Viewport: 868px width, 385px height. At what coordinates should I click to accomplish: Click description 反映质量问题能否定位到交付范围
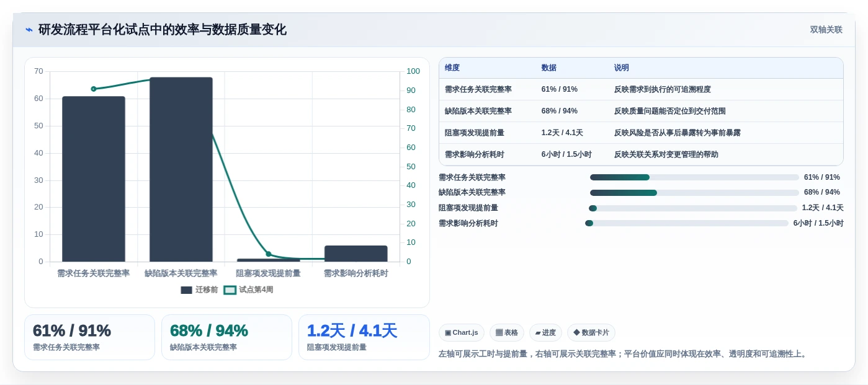tap(670, 111)
